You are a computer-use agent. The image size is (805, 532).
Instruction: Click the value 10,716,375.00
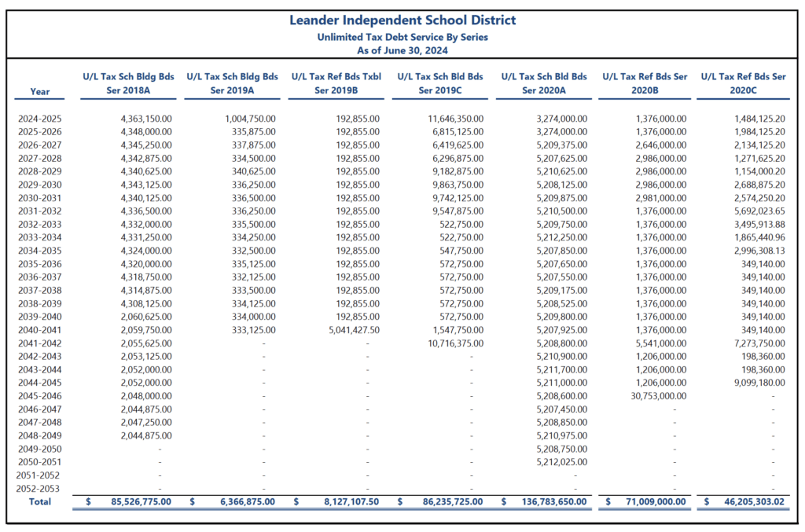(456, 343)
